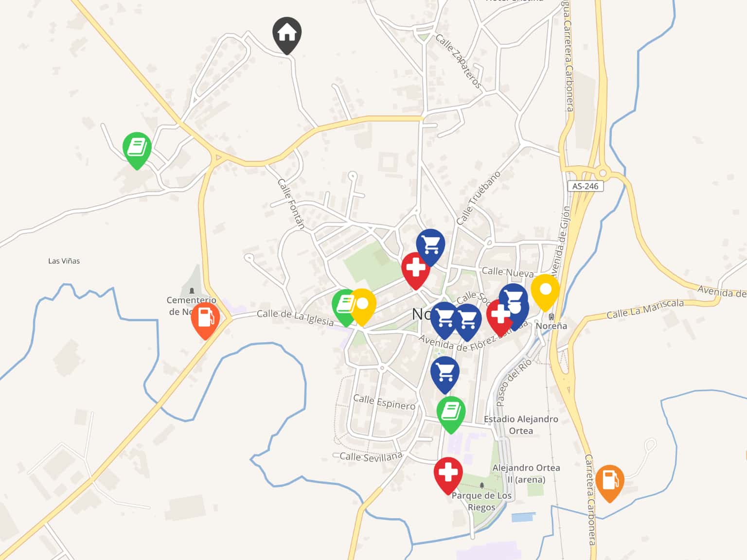The width and height of the screenshot is (747, 560).
Task: Click the black home marker pin
Action: tap(287, 35)
